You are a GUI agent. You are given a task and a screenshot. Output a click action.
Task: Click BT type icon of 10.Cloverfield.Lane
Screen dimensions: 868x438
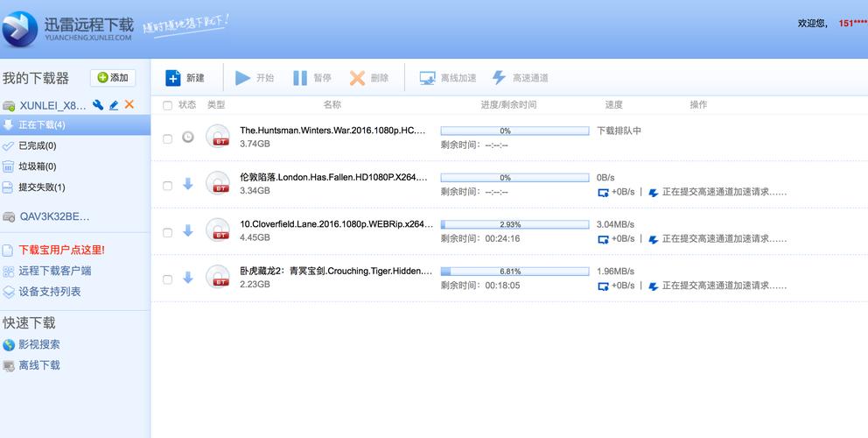[x=218, y=230]
